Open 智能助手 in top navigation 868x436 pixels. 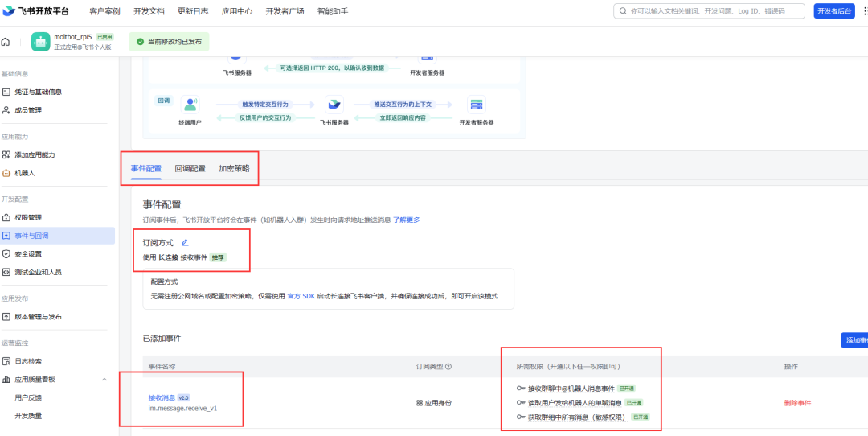pyautogui.click(x=333, y=11)
